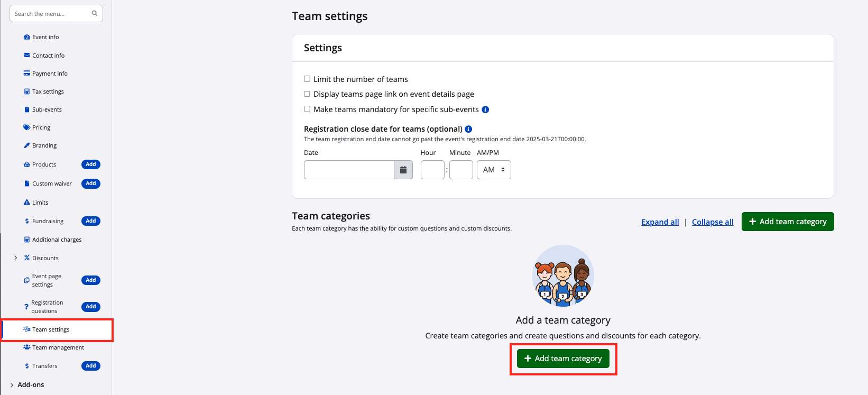
Task: Click the top-right Add team category button
Action: (788, 222)
